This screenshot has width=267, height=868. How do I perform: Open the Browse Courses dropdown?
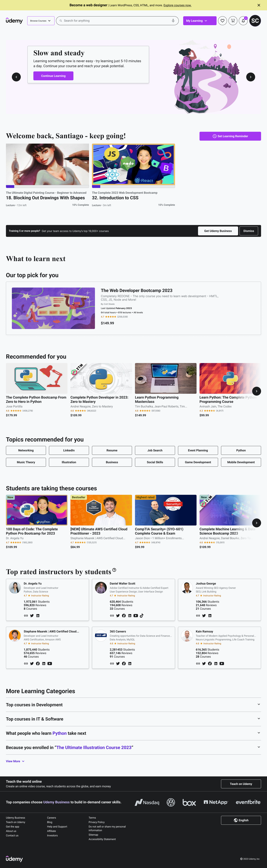tap(41, 21)
